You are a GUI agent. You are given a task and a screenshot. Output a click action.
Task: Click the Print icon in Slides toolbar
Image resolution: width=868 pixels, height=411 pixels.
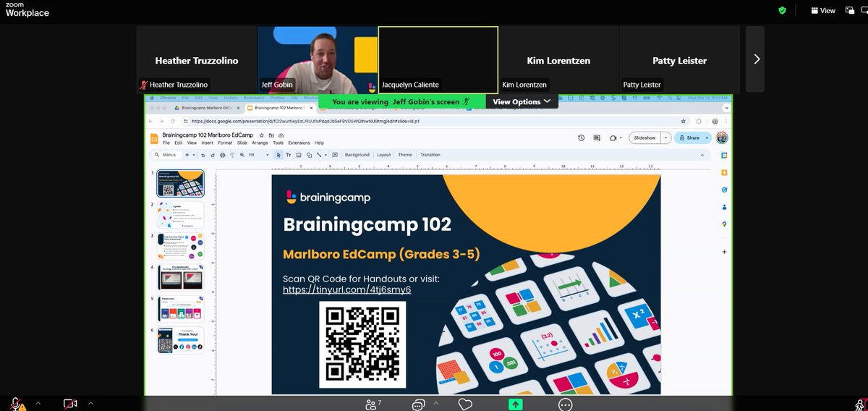222,155
